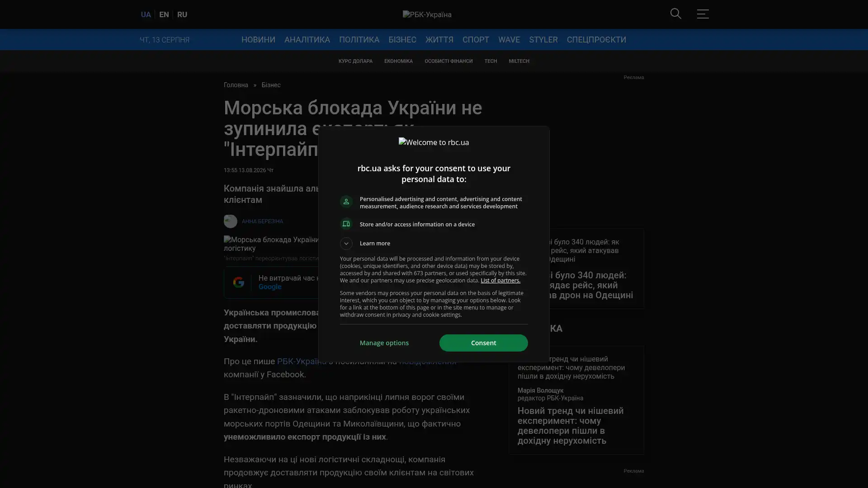Click the ЧТ, 13 СЕРПНЯ date label
The image size is (868, 488).
click(x=165, y=40)
